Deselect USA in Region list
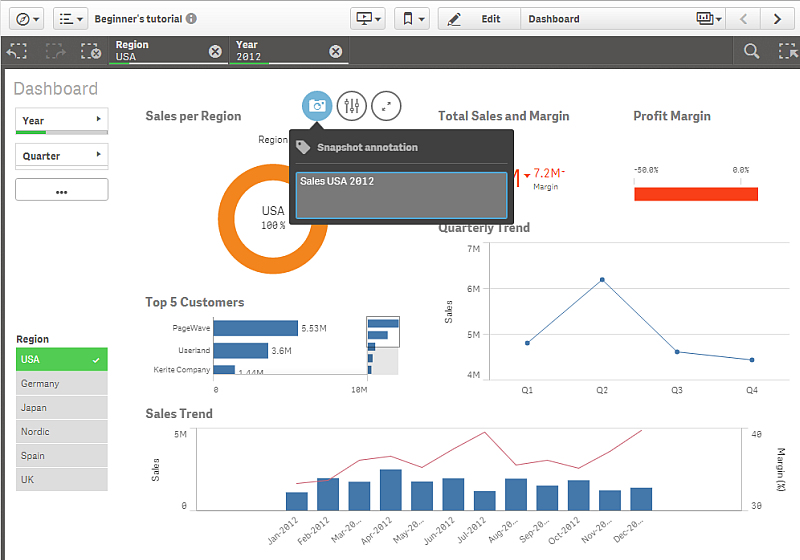 pyautogui.click(x=61, y=359)
